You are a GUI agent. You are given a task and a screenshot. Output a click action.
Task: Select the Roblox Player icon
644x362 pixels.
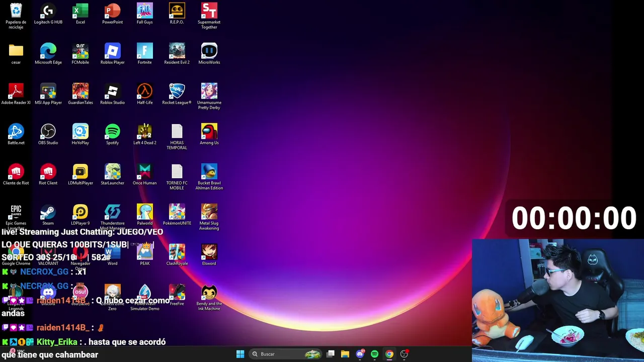tap(113, 54)
